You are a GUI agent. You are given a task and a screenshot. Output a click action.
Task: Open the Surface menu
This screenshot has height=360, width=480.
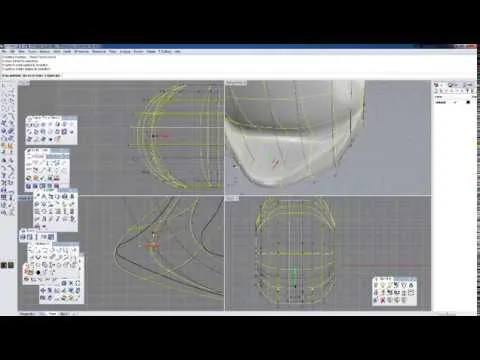point(45,51)
